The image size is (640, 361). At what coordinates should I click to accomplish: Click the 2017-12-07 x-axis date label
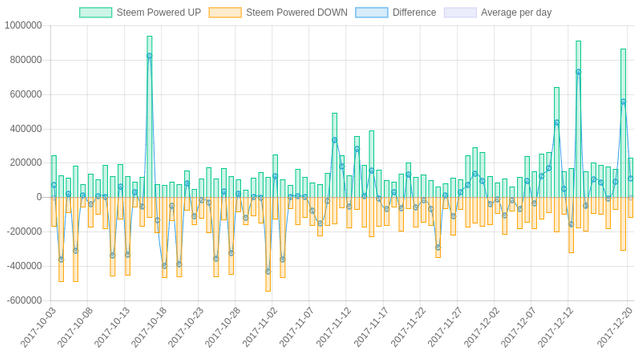click(x=518, y=328)
